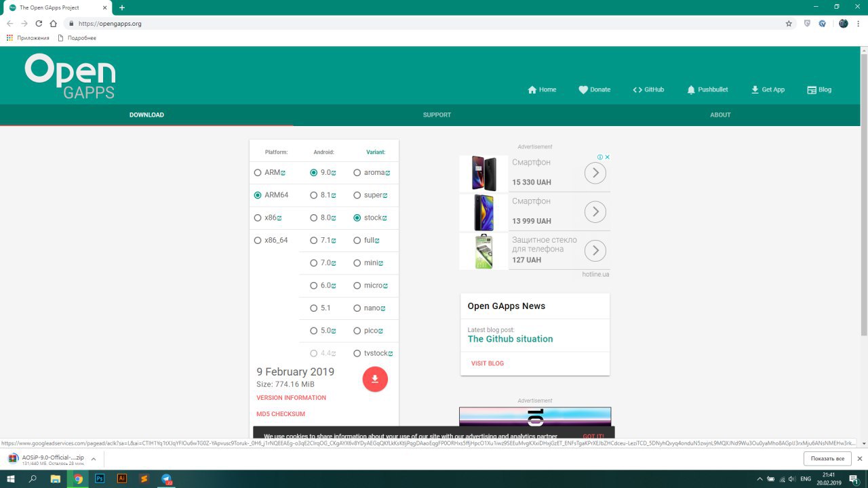Screen dimensions: 868x488
Task: Click the red download floating button
Action: pos(375,379)
